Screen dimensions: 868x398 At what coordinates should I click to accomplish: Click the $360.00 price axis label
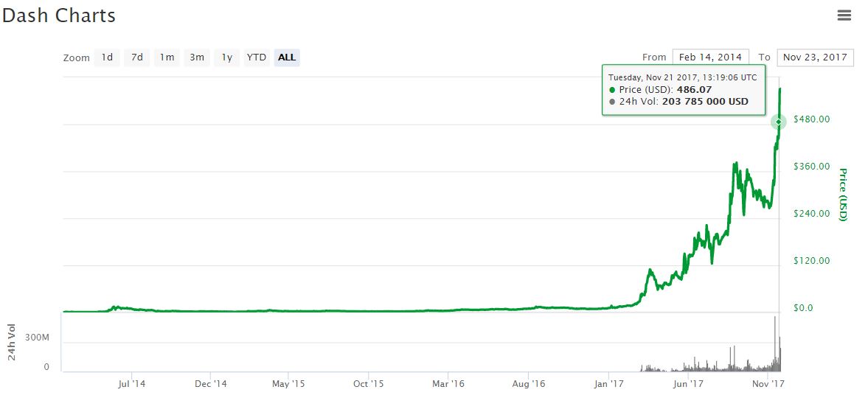pos(811,166)
